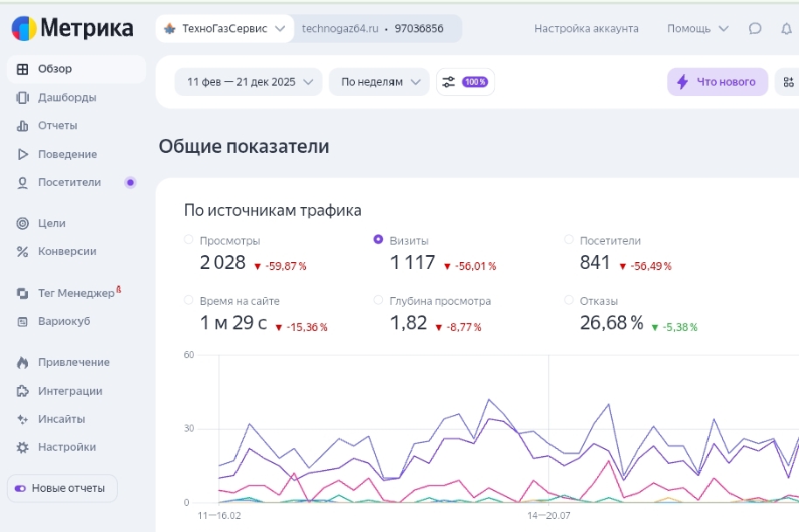This screenshot has height=532, width=799.
Task: Open the Цели target icon in sidebar
Action: (x=23, y=223)
